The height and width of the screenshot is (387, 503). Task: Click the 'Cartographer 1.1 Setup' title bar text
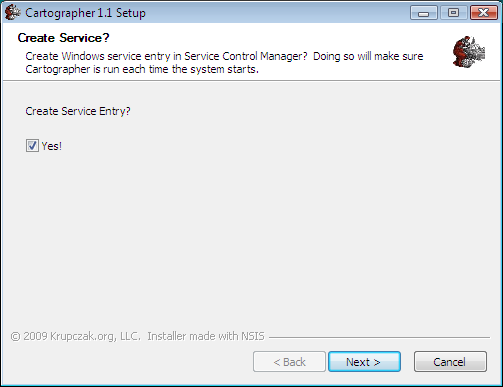coord(85,13)
